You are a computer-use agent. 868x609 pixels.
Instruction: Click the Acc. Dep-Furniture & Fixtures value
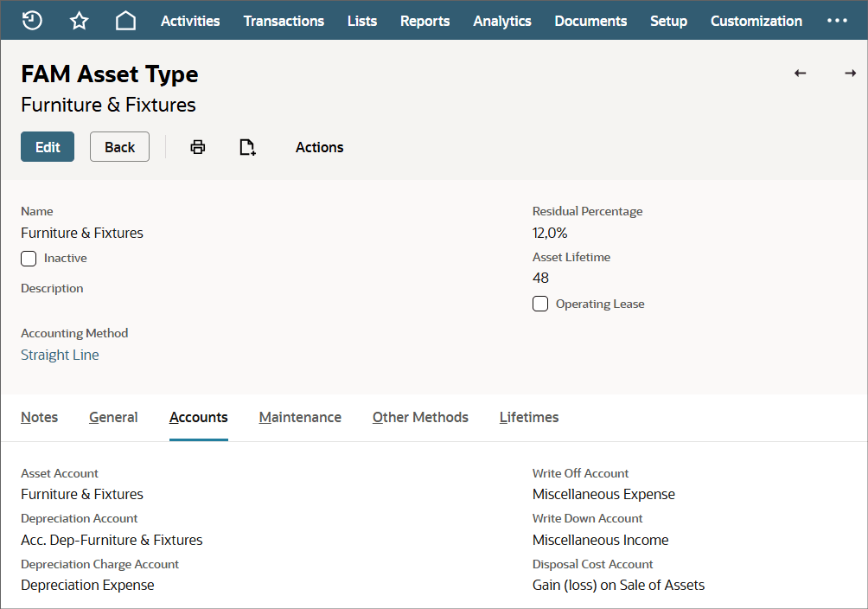112,540
